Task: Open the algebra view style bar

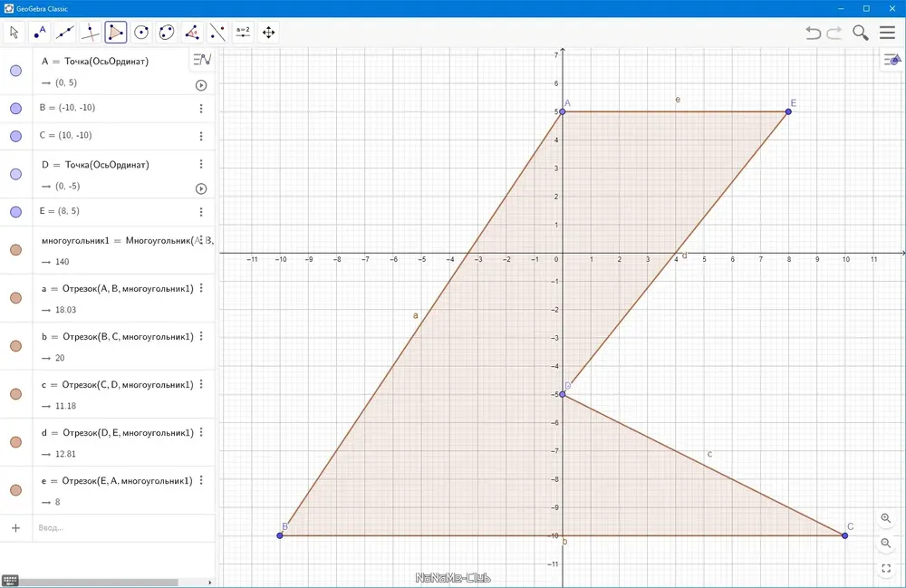Action: click(202, 59)
